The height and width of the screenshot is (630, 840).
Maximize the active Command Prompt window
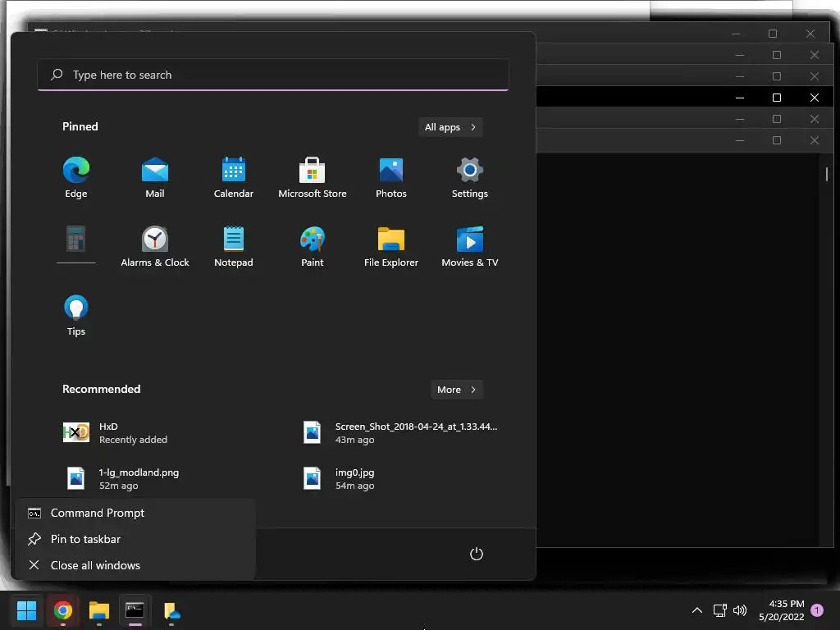[x=776, y=98]
